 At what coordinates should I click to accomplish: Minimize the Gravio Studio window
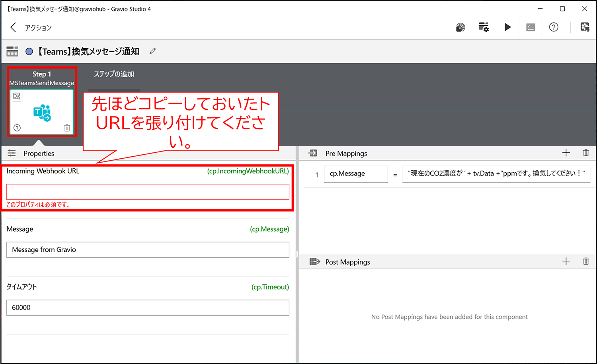point(540,9)
